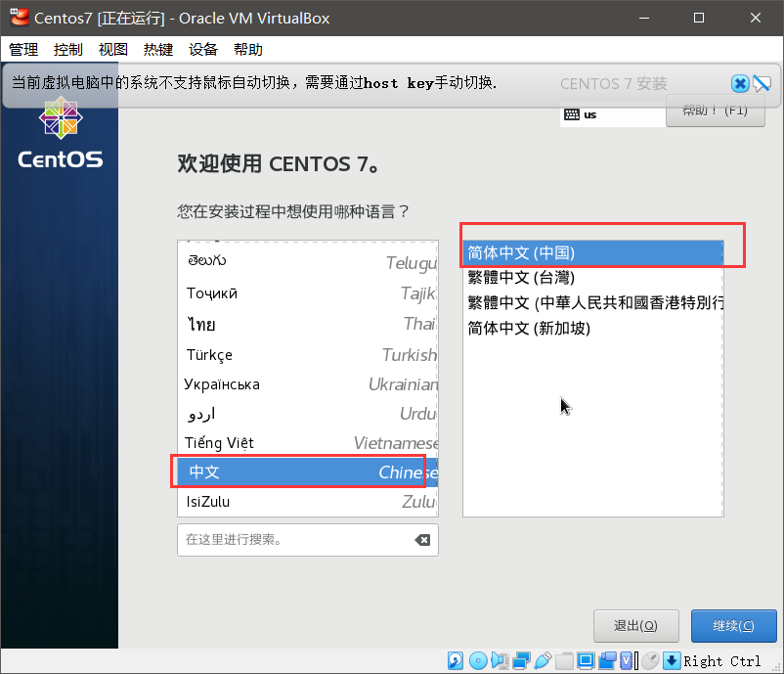The width and height of the screenshot is (784, 674).
Task: Select Thai language row
Action: 308,324
